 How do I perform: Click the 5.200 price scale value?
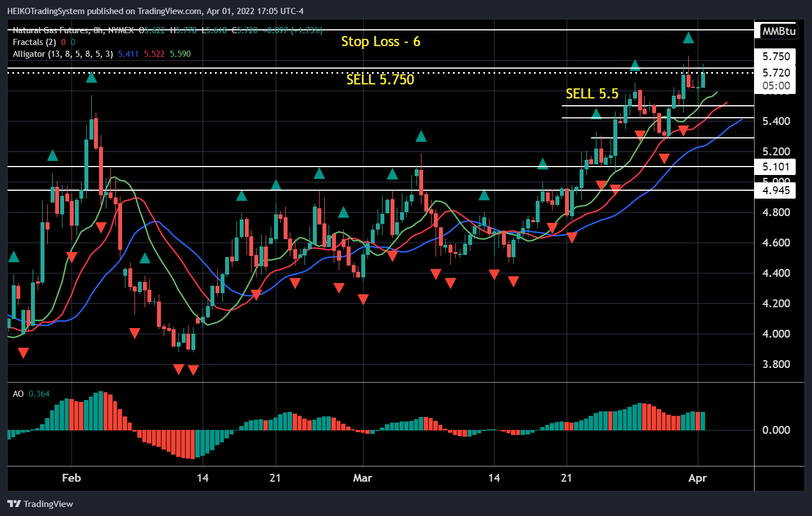(776, 151)
